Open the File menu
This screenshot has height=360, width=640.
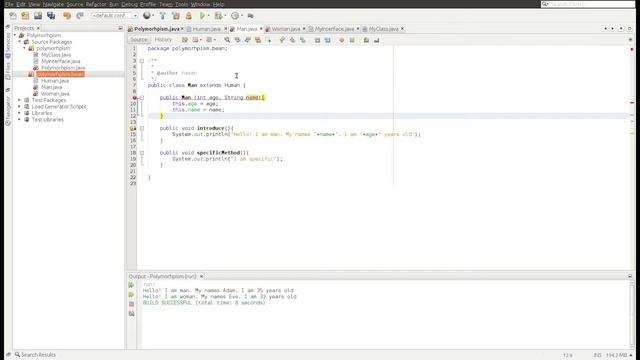click(9, 4)
